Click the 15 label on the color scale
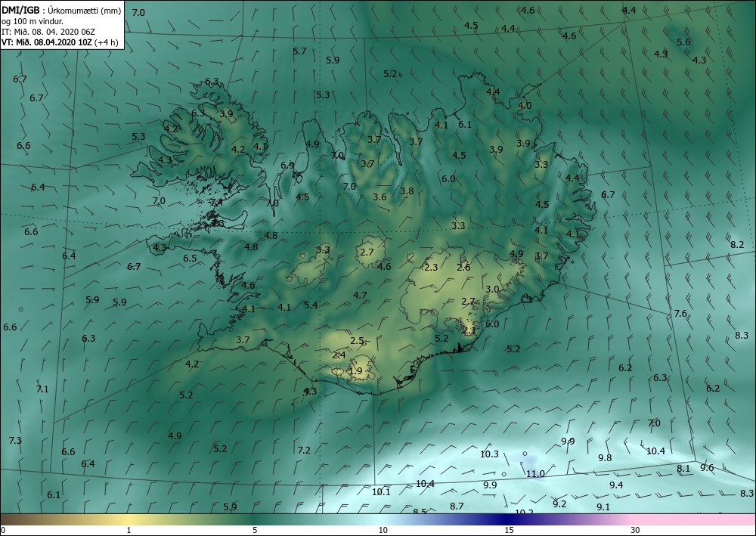 [x=509, y=531]
